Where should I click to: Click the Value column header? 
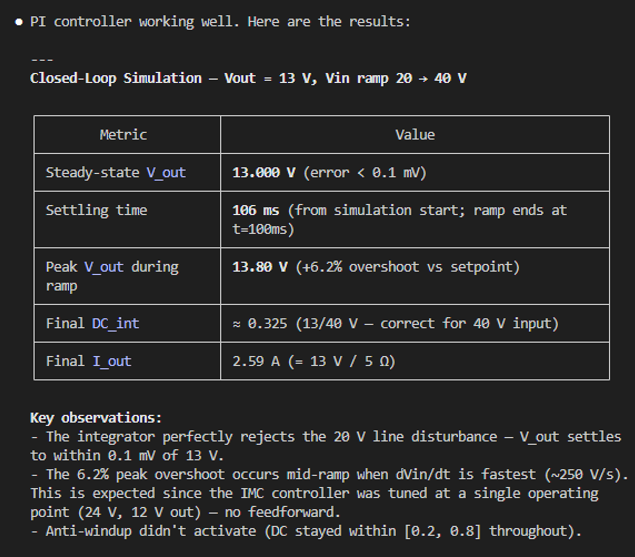[x=415, y=134]
